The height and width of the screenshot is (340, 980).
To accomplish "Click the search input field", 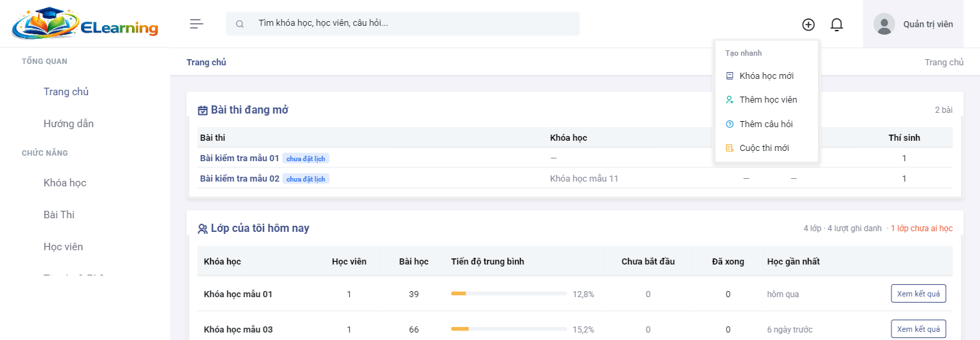I will (x=403, y=24).
